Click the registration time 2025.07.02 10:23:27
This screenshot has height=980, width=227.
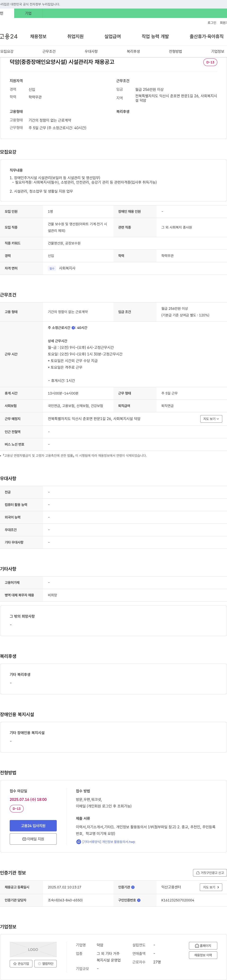65,887
